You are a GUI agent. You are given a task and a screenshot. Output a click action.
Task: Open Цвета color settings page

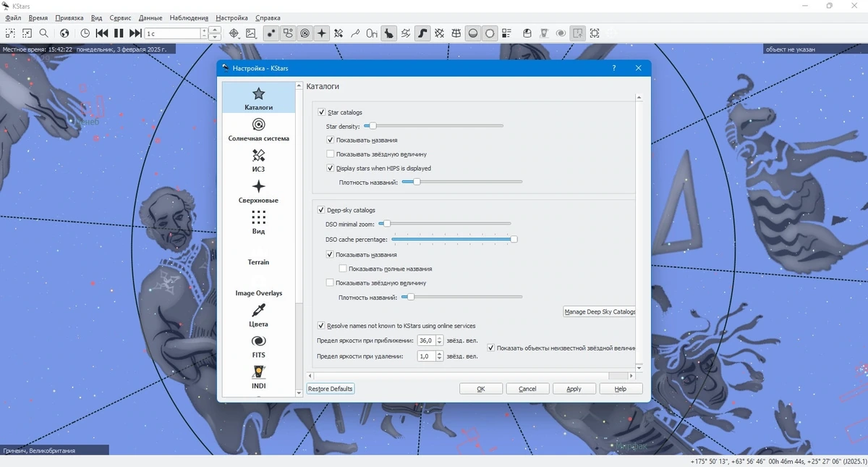click(x=258, y=316)
